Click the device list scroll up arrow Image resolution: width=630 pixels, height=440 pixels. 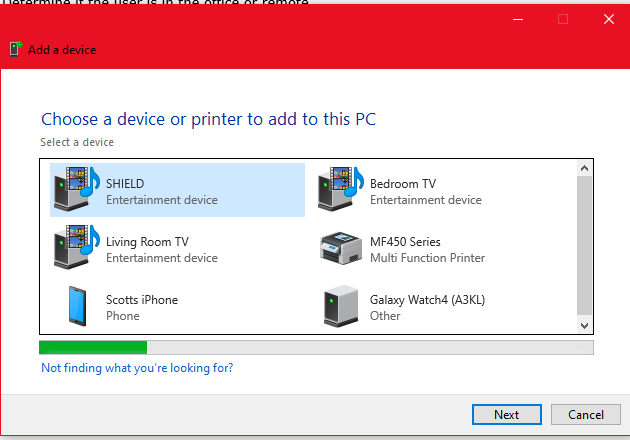tap(585, 168)
